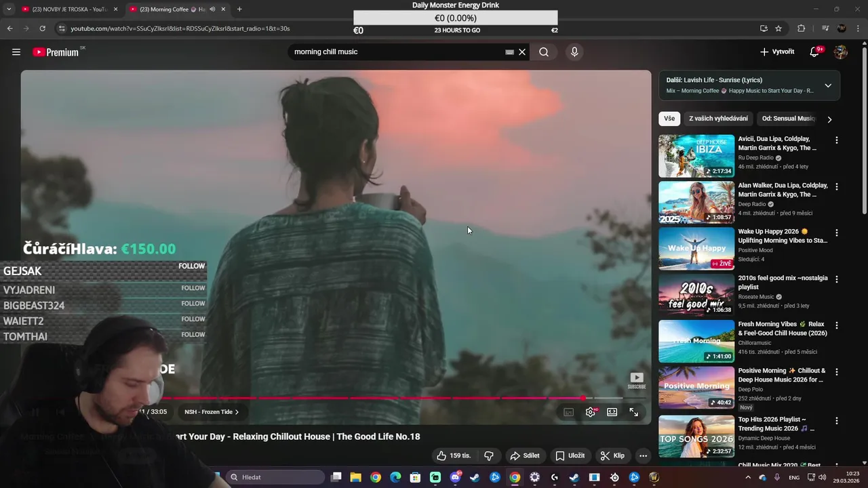Image resolution: width=868 pixels, height=488 pixels.
Task: Open the YouTube hamburger guide menu
Action: [x=16, y=52]
